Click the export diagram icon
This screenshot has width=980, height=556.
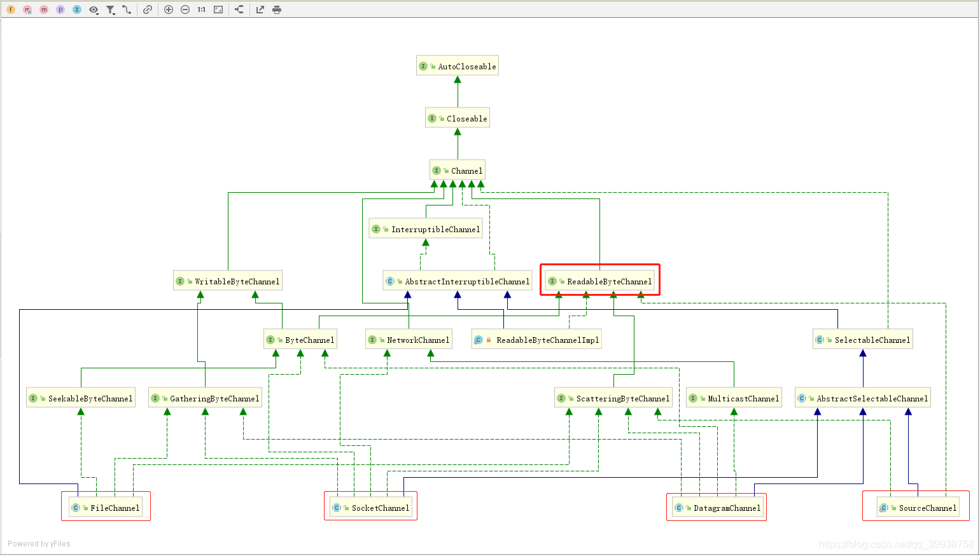point(260,10)
